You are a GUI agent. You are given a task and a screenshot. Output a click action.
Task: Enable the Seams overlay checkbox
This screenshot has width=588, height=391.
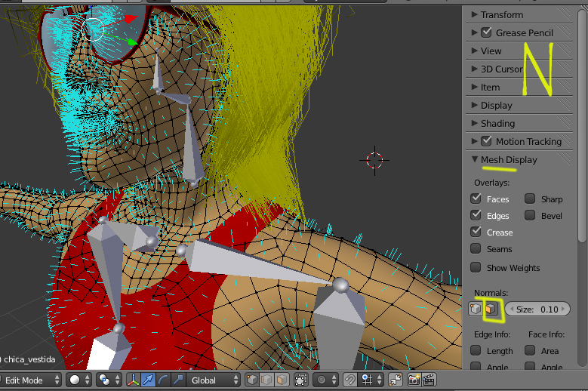tap(476, 249)
